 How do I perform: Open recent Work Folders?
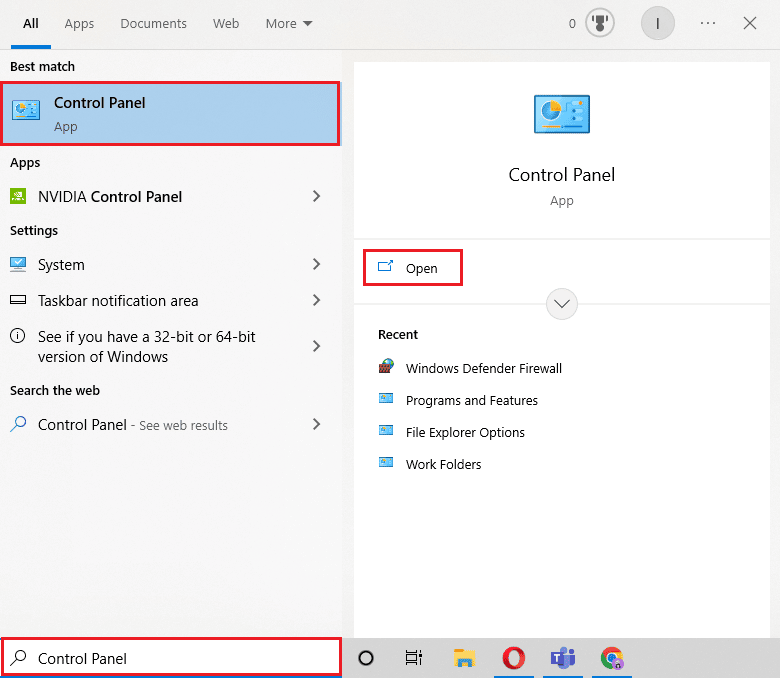pyautogui.click(x=443, y=464)
